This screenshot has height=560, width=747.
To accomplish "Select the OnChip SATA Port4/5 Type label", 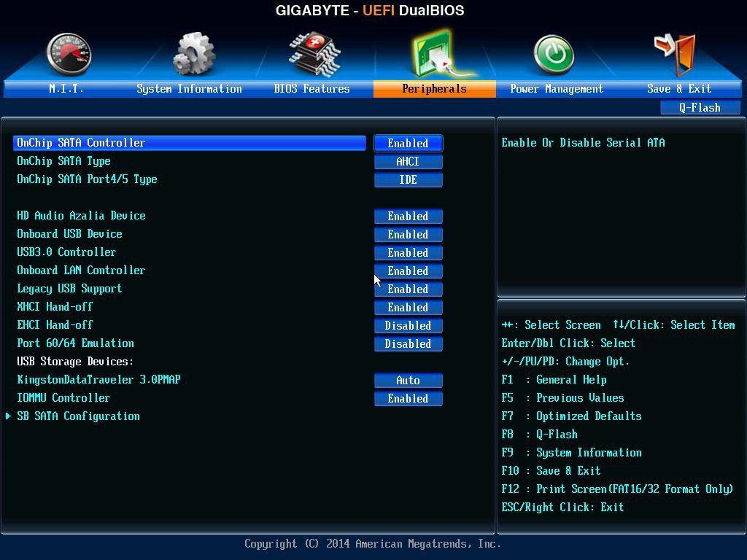I will point(88,179).
